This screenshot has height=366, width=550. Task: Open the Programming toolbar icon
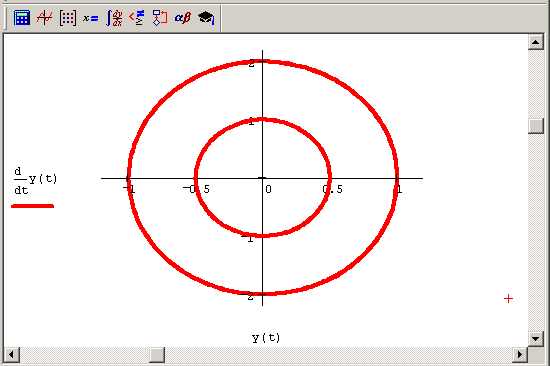[x=160, y=17]
